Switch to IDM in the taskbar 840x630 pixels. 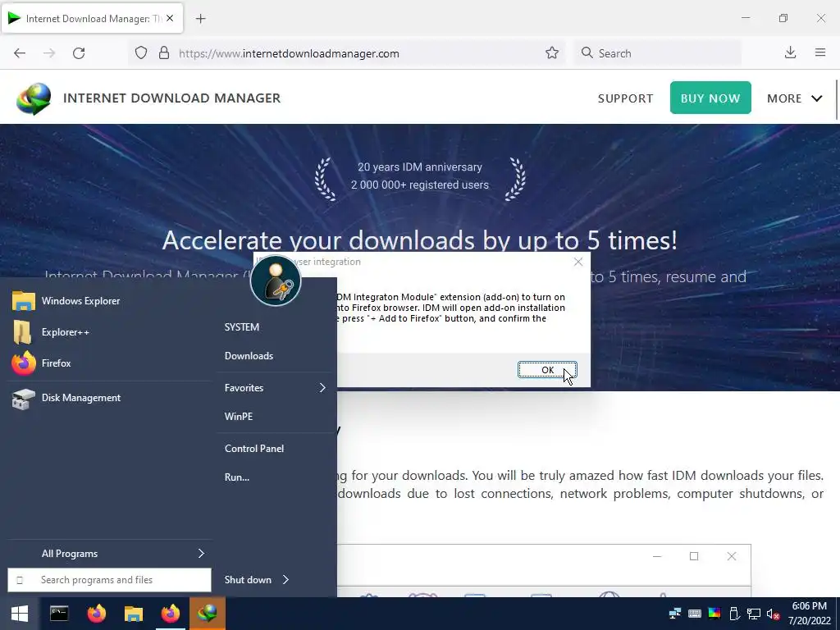click(x=208, y=614)
